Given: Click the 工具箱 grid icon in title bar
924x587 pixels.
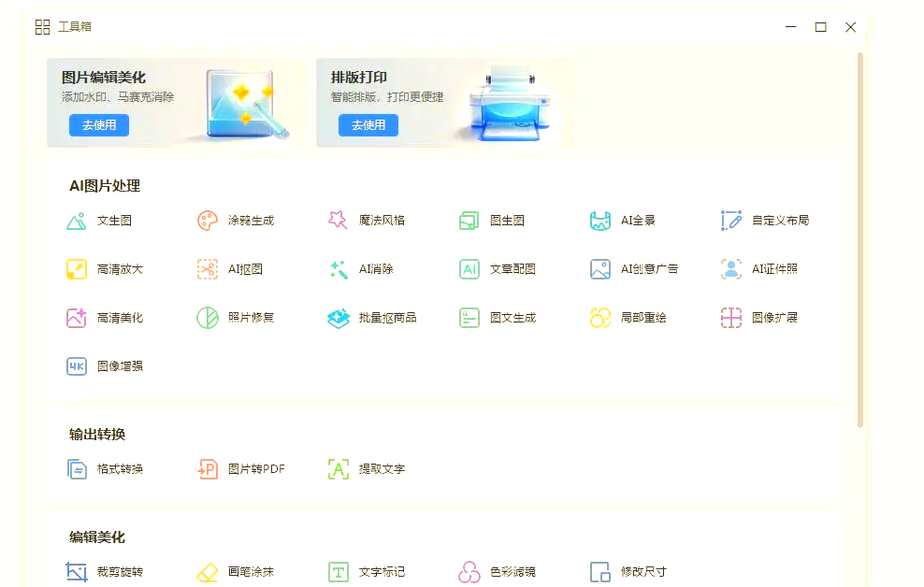Looking at the screenshot, I should [42, 27].
